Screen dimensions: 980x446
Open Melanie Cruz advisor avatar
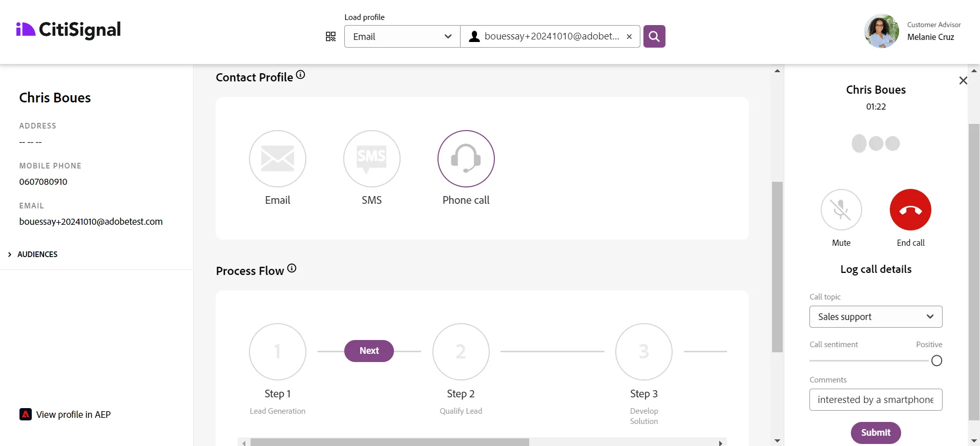coord(882,31)
